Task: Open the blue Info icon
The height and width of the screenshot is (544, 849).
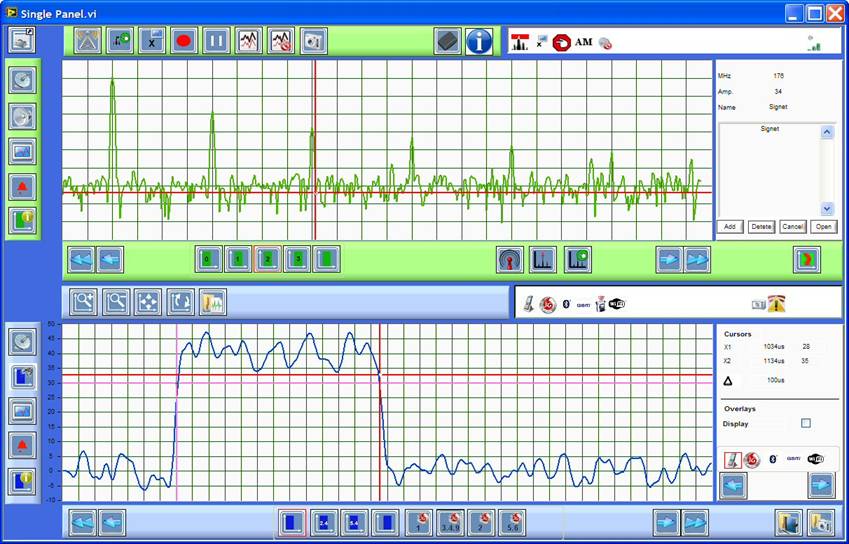Action: tap(479, 41)
